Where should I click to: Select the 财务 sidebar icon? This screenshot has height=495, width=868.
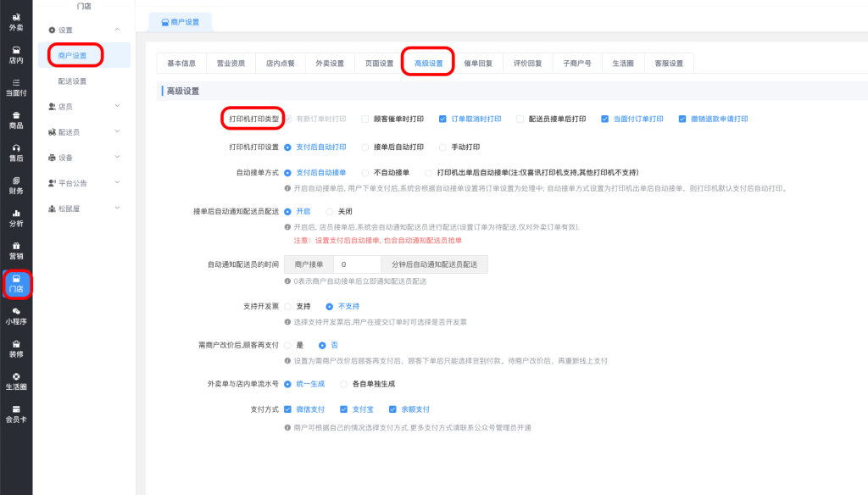tap(16, 185)
